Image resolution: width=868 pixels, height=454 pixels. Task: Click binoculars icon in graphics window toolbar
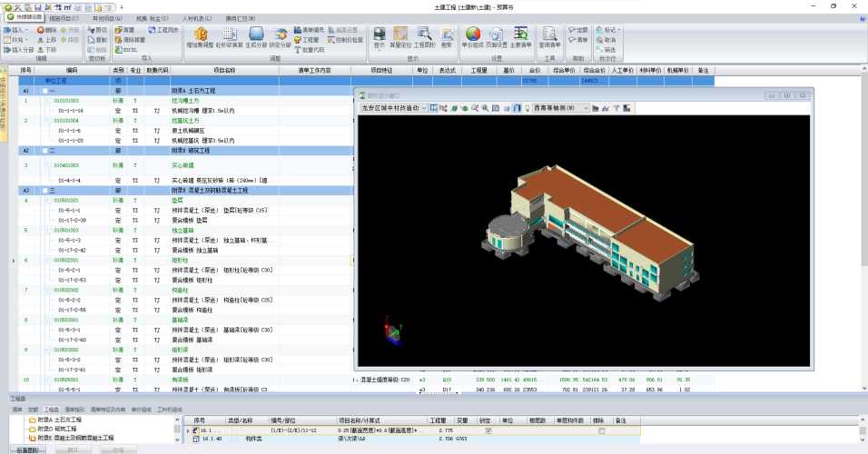(x=605, y=108)
